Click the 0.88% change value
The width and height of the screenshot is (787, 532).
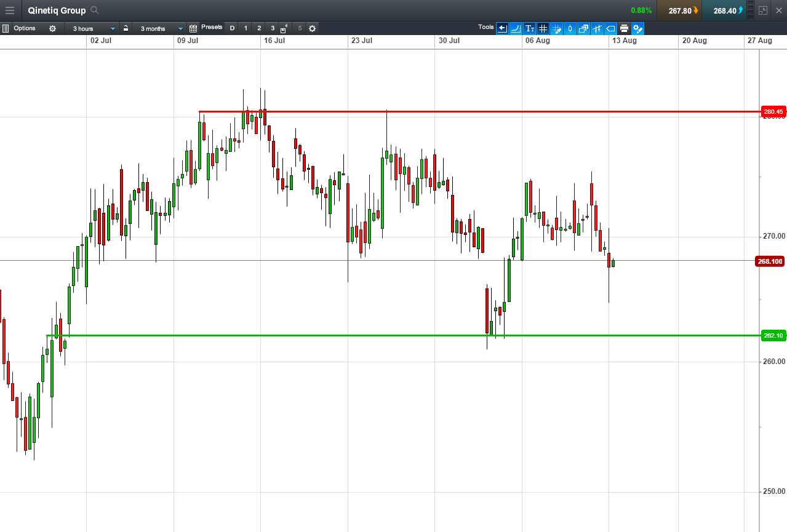pyautogui.click(x=641, y=10)
